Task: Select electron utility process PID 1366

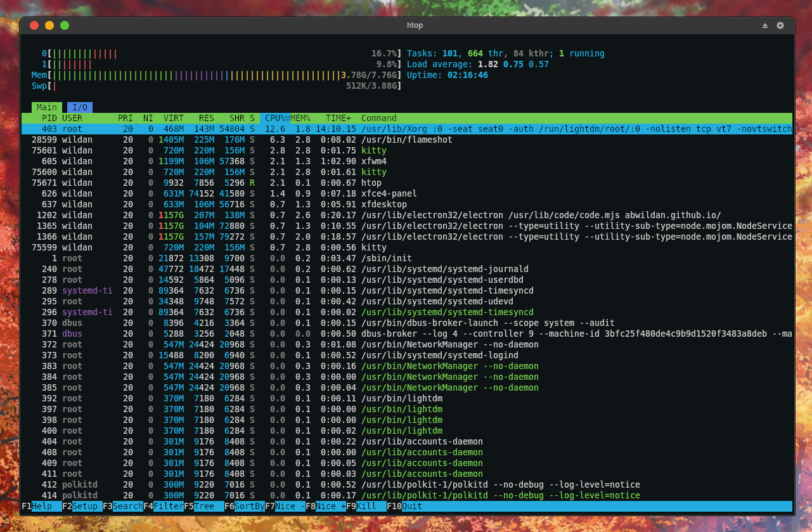Action: click(x=407, y=237)
